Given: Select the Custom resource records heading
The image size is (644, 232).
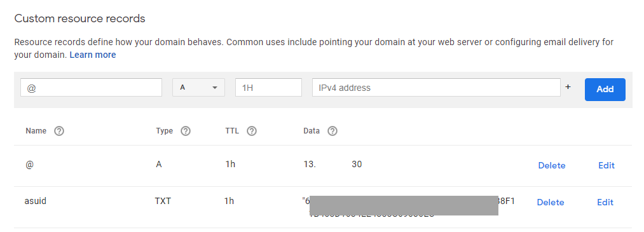Looking at the screenshot, I should point(79,18).
